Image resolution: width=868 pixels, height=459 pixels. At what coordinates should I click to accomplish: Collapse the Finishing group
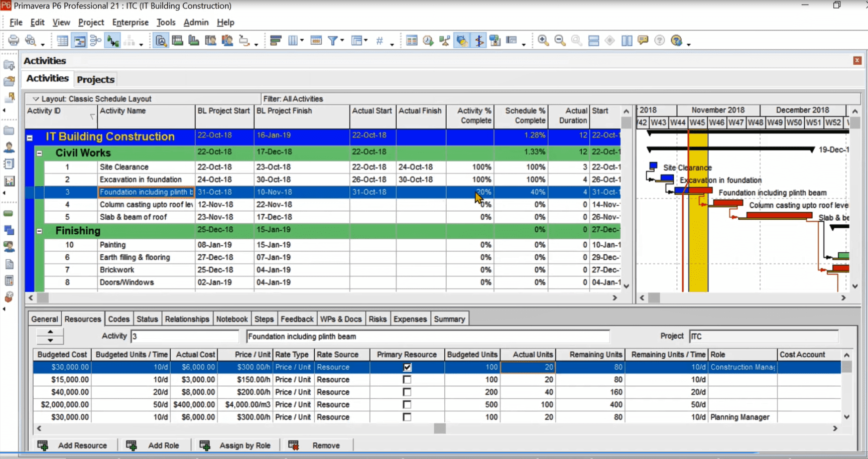[39, 231]
